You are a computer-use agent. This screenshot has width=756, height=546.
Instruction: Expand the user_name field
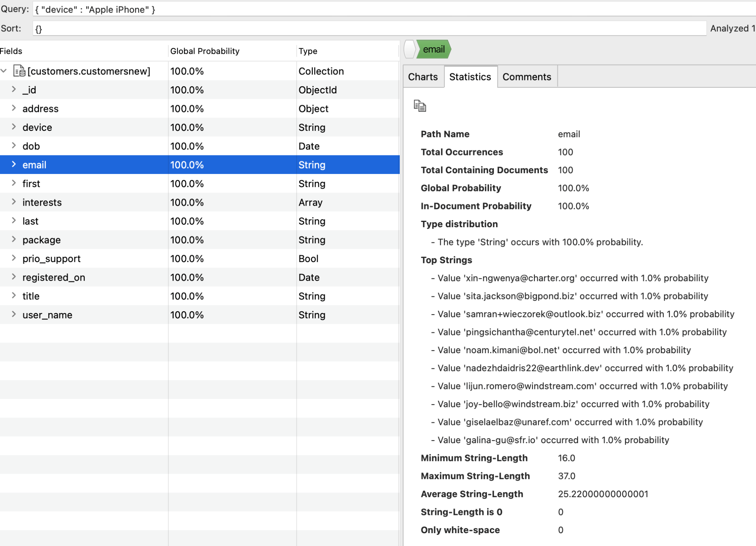14,314
